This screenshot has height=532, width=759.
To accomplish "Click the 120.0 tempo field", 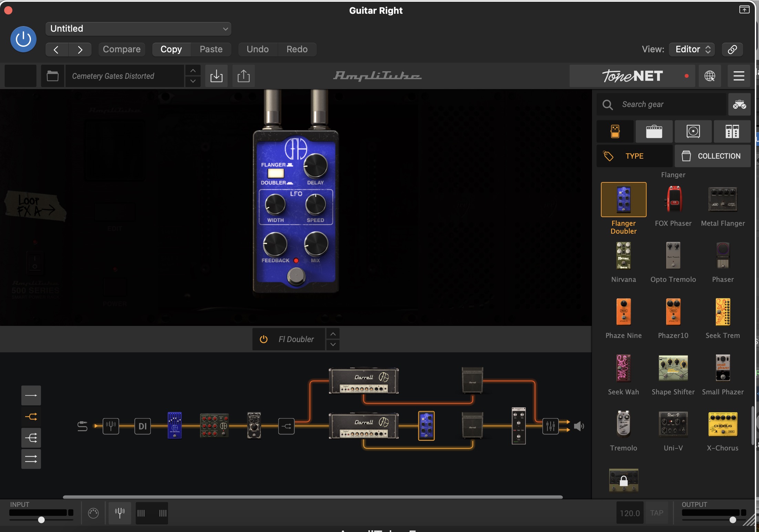I will (630, 513).
